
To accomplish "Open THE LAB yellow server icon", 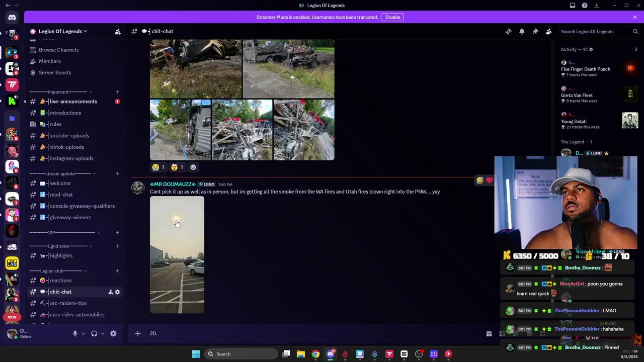I will 12,263.
